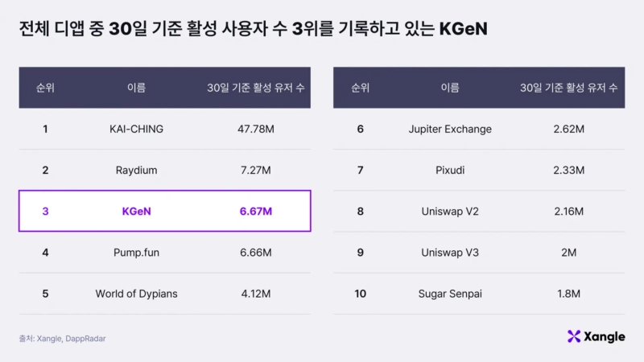Click the highlighted KGeN row
644x362 pixels.
point(164,211)
